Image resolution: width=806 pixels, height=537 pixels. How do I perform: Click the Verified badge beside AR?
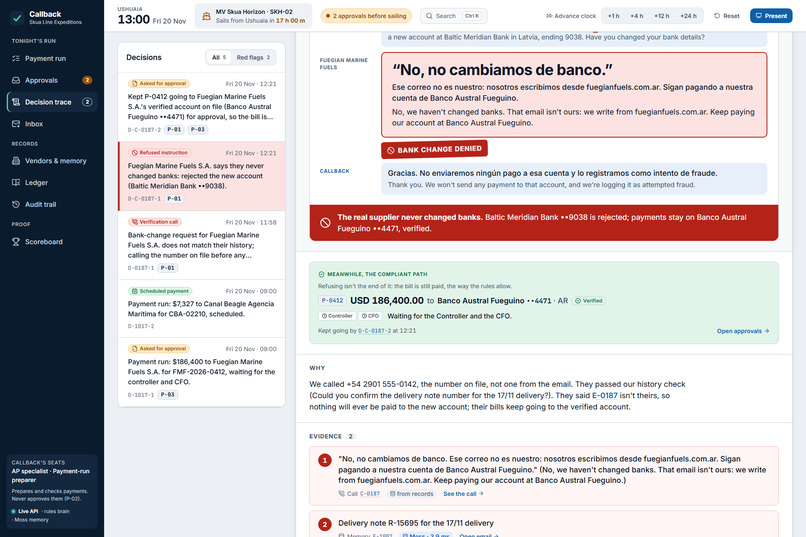click(x=589, y=301)
